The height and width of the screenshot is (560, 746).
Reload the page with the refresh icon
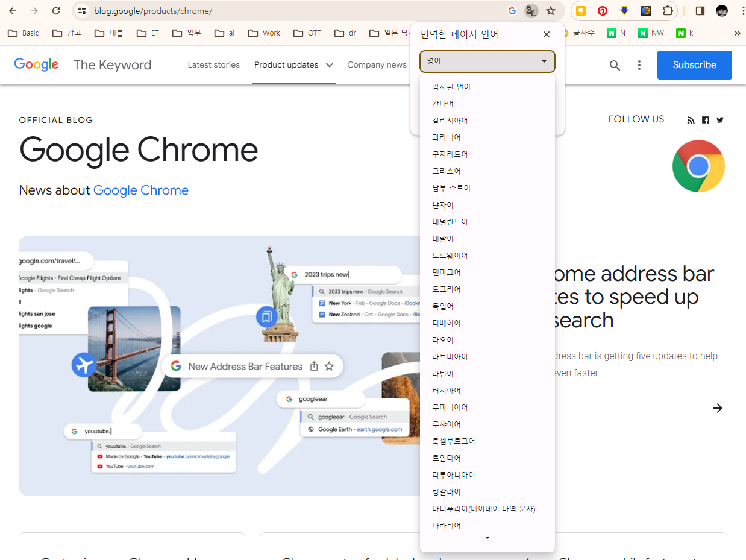[x=56, y=11]
